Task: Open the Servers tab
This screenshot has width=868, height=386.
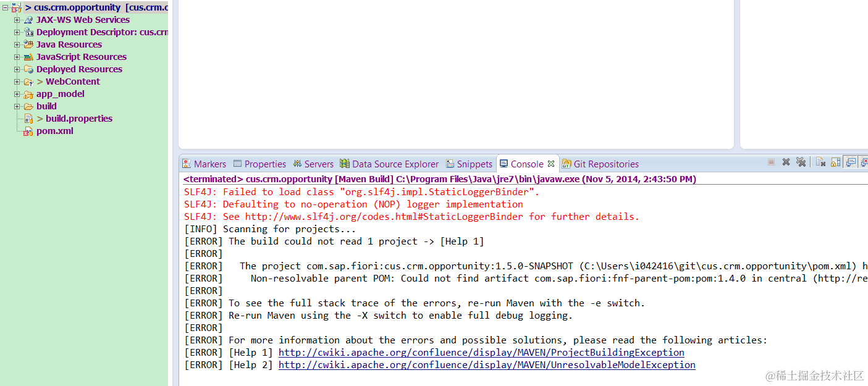Action: (x=313, y=164)
